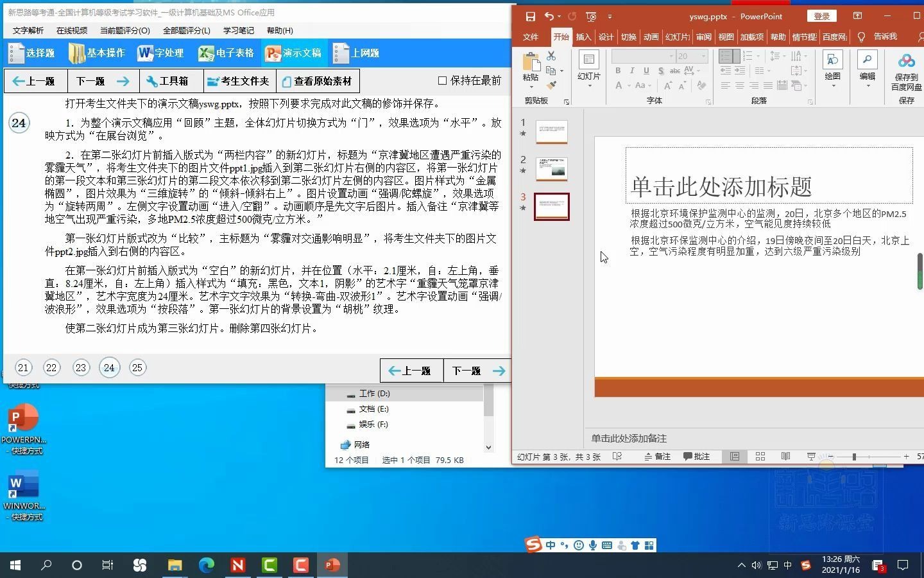
Task: Expand the 粘贴 paste options arrow
Action: click(x=531, y=87)
